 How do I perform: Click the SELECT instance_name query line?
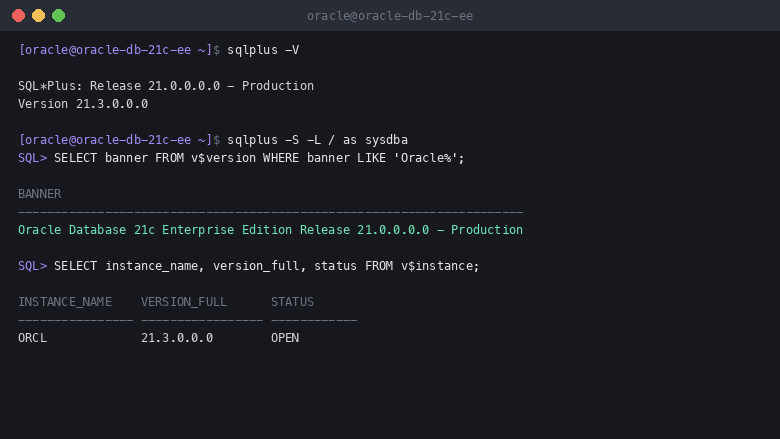click(x=267, y=266)
